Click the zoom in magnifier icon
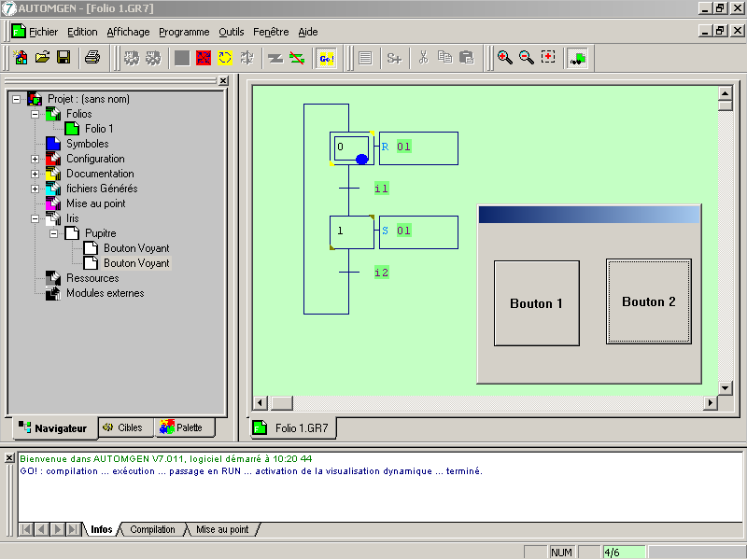The height and width of the screenshot is (560, 747). (504, 58)
